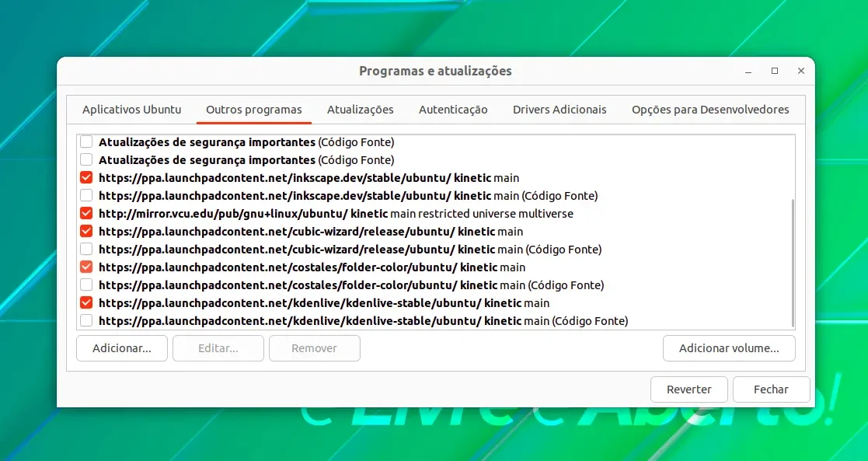This screenshot has height=461, width=868.
Task: Select inkscape.dev (Código Fonte) row text
Action: click(348, 196)
